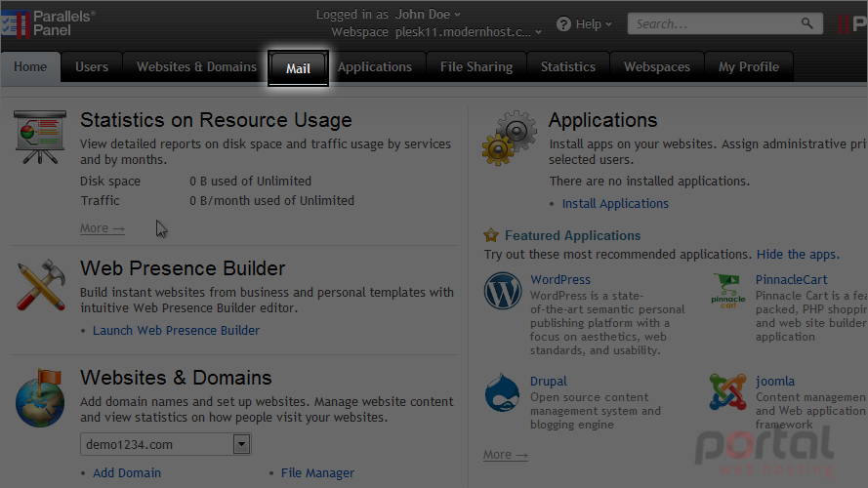Open the PinnacleCart application link
The width and height of the screenshot is (868, 488).
pos(792,279)
